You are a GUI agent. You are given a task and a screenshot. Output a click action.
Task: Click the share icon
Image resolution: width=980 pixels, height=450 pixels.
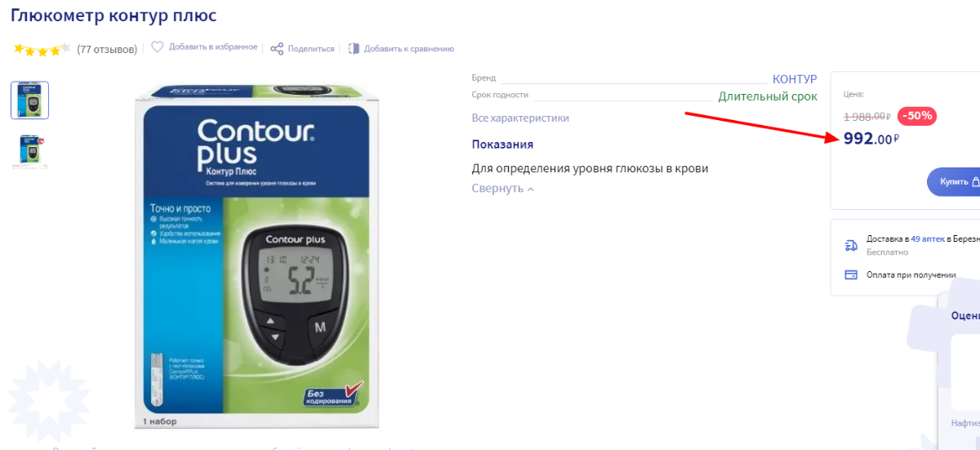pos(277,49)
